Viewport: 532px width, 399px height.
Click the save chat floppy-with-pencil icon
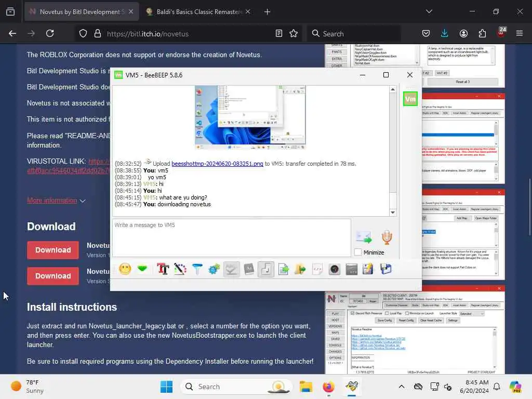368,270
